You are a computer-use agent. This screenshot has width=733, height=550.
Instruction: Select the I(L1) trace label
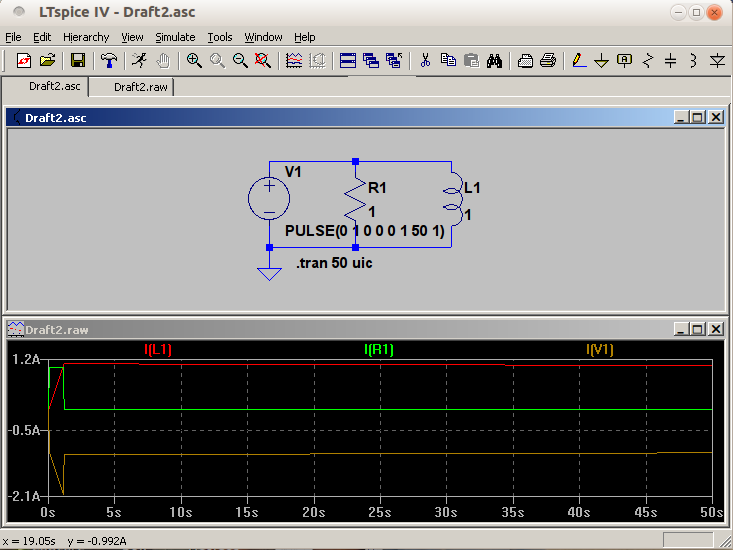click(158, 349)
